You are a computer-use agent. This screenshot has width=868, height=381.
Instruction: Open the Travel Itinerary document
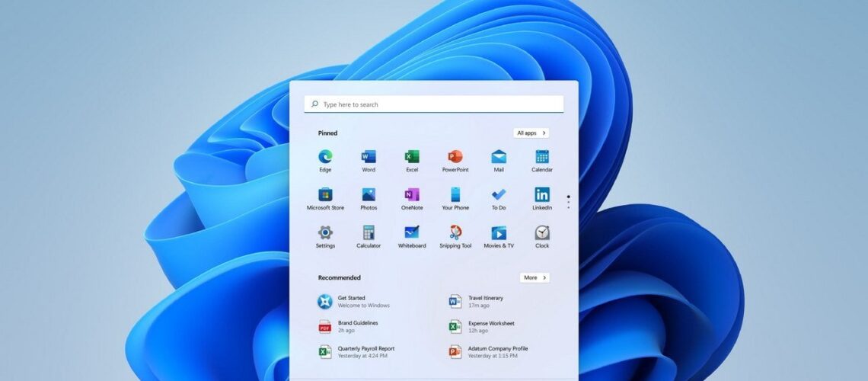(484, 301)
